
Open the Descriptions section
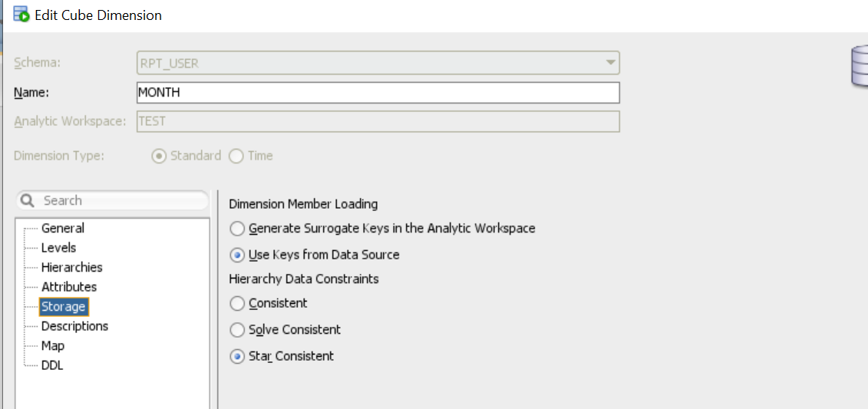pos(74,326)
